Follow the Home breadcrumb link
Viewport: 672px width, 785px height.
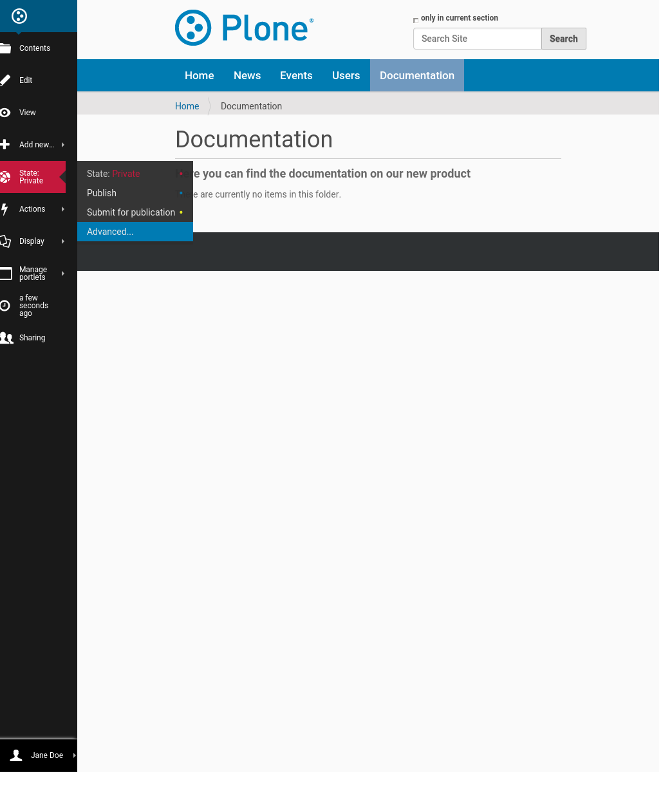(x=187, y=106)
